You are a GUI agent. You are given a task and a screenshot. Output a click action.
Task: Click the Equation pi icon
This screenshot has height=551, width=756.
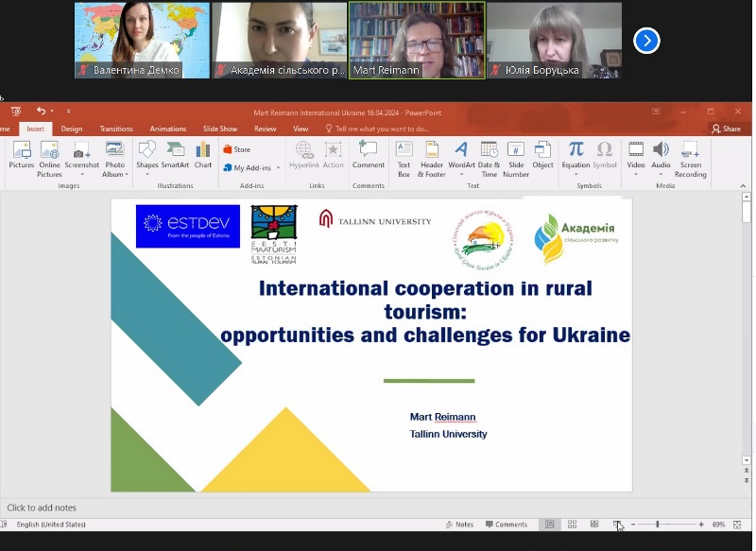(x=576, y=155)
